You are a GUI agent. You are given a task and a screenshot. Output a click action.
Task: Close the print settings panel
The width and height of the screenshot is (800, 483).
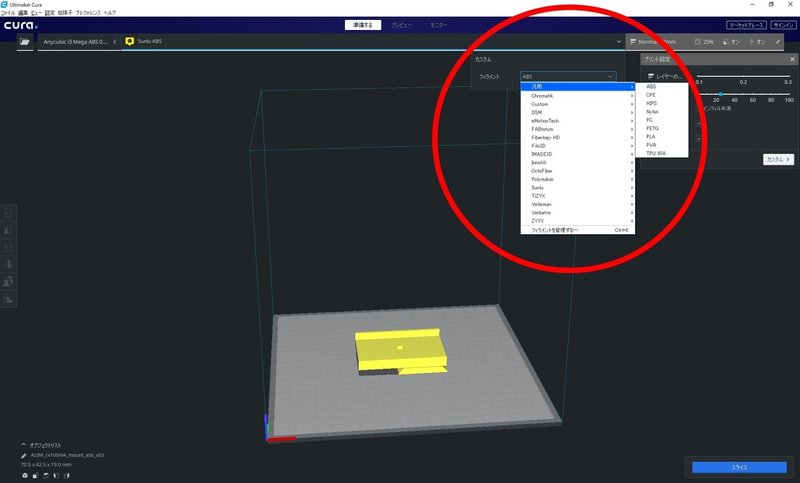(792, 59)
